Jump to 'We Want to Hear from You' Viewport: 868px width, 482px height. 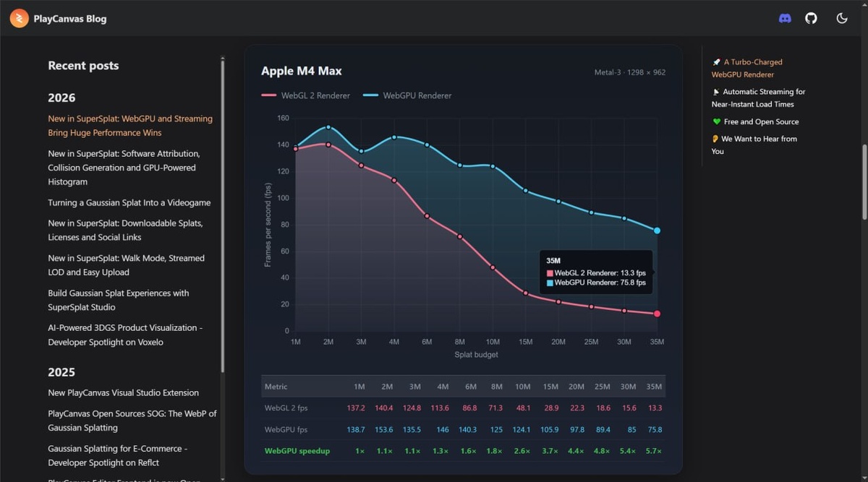point(754,145)
